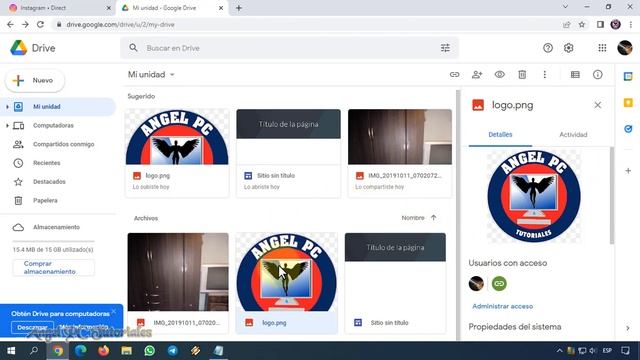Select logo.png file in Archivos
Screen dimensions: 640x360
(x=287, y=283)
